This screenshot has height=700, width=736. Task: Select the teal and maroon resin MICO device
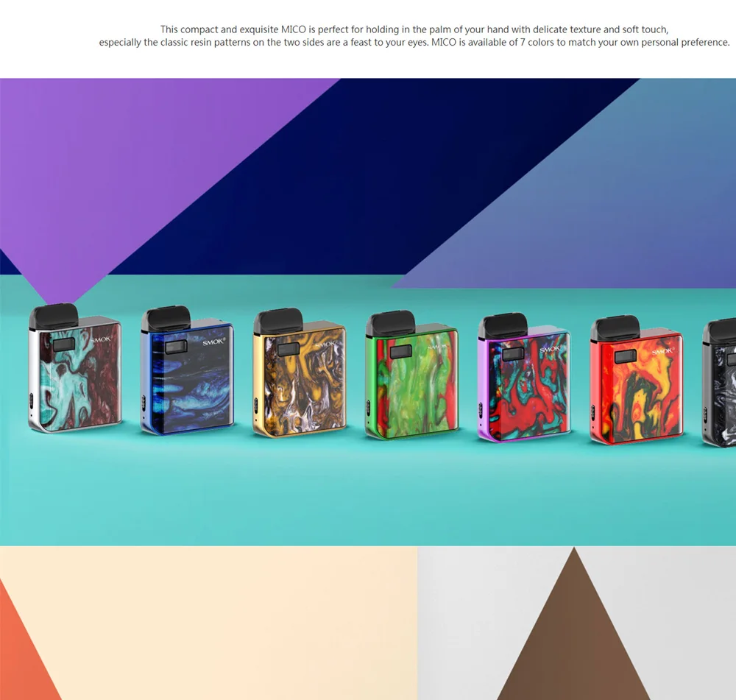click(x=75, y=367)
